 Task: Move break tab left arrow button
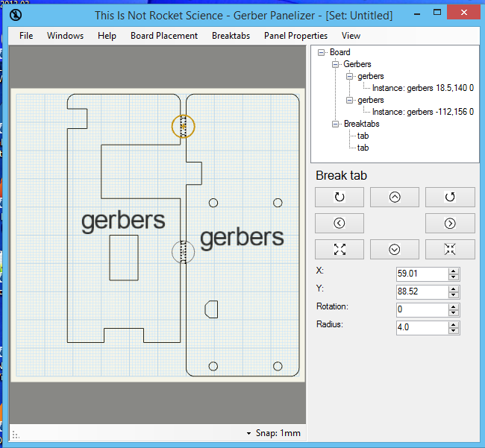pos(339,223)
